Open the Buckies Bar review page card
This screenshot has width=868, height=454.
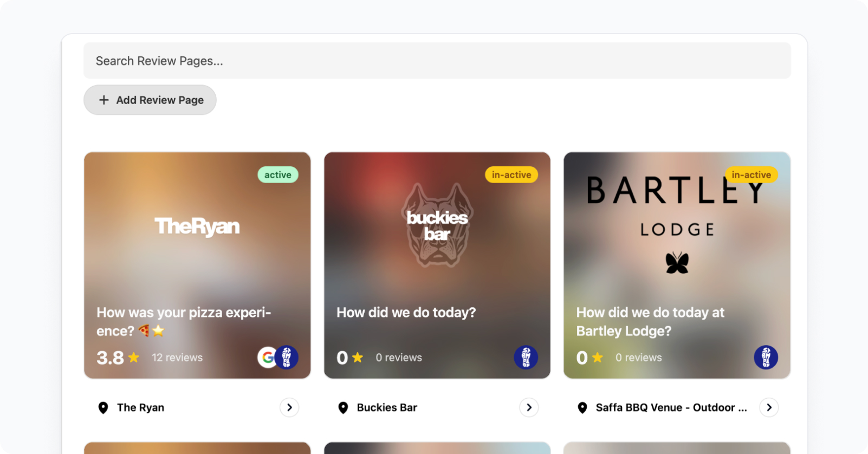437,265
